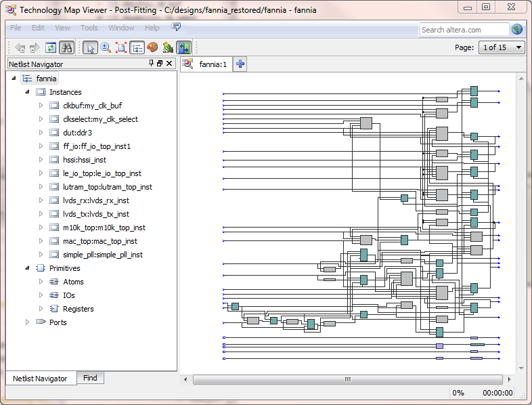Select the Zoom tool magnifier icon

click(x=106, y=48)
